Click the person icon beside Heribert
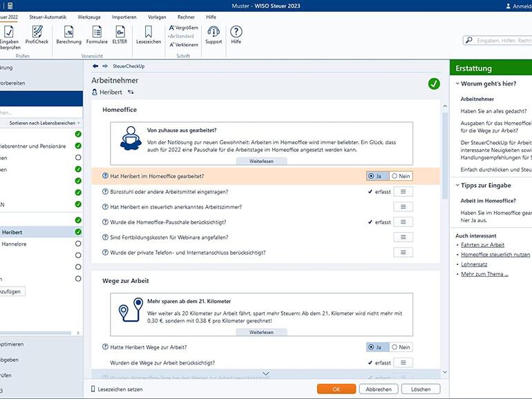 [x=95, y=92]
